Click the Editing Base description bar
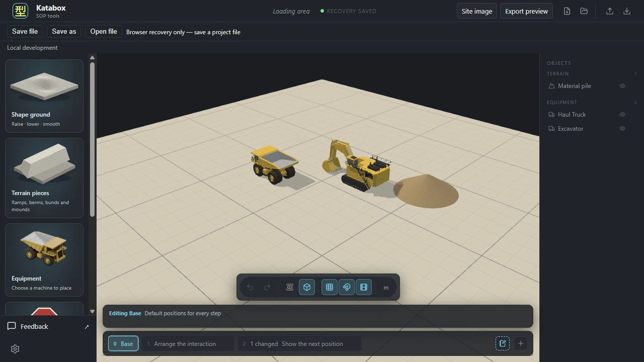 pos(318,316)
